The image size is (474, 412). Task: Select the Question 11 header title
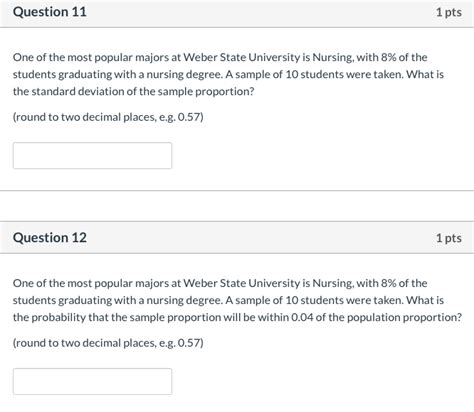point(50,12)
